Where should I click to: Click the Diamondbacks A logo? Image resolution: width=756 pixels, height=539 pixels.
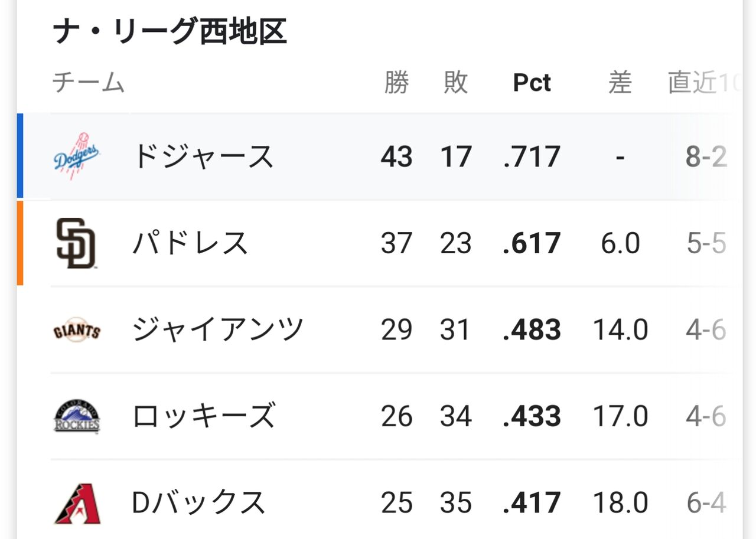[x=77, y=504]
